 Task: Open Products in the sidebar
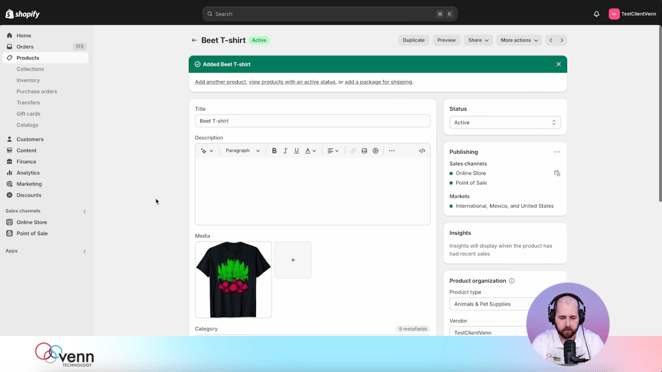[x=45, y=58]
